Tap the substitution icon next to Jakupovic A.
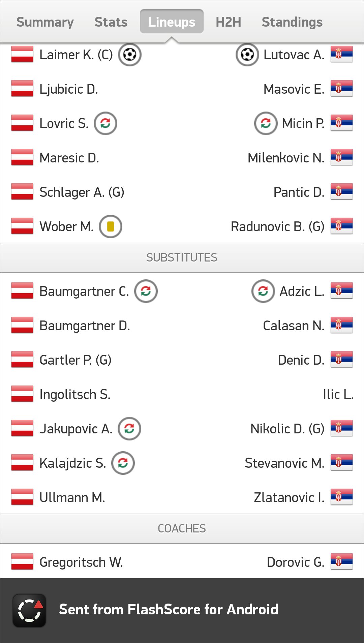Viewport: 364px width, 643px height. (x=129, y=429)
